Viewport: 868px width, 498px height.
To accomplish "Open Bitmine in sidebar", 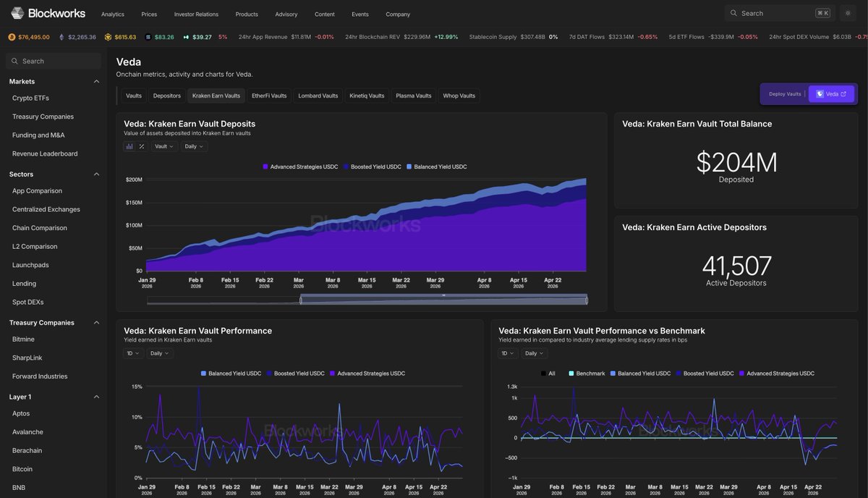I will [x=23, y=339].
